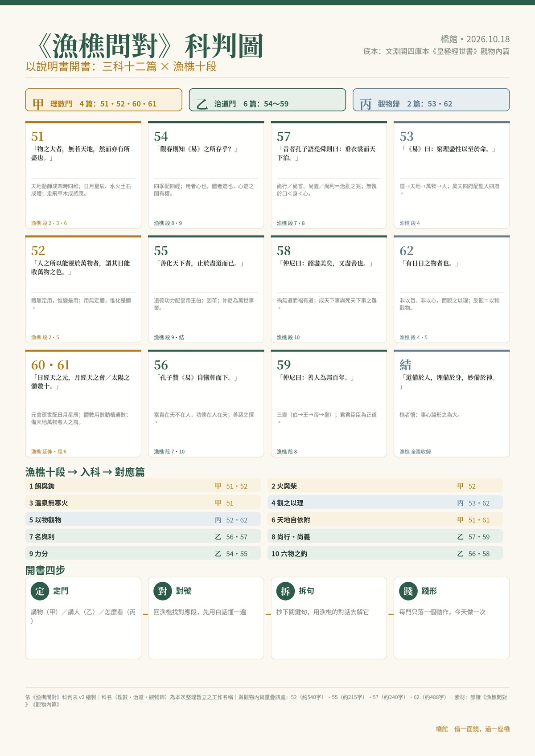Open the 結 conclusion card
The width and height of the screenshot is (535, 756).
[x=452, y=403]
